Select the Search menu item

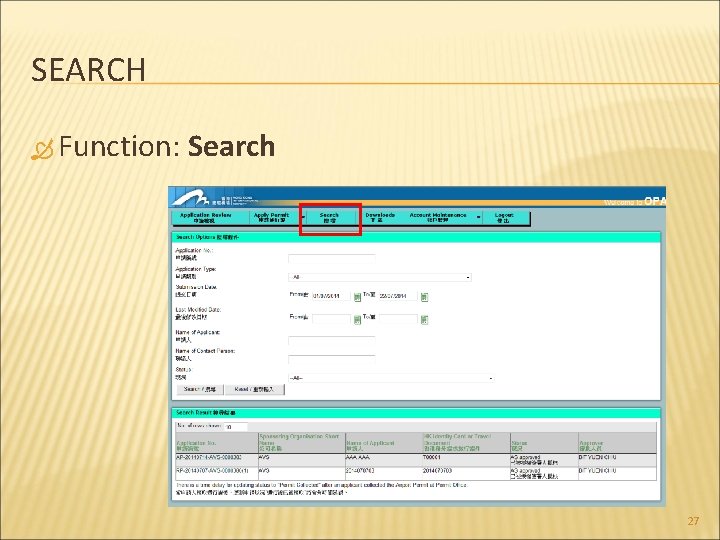[x=329, y=218]
